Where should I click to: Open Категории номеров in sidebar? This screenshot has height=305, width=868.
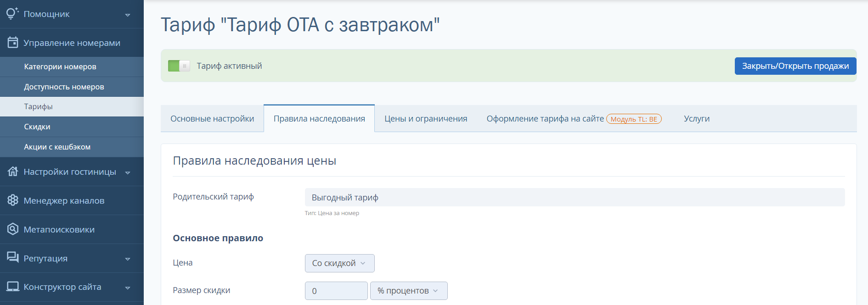tap(72, 67)
